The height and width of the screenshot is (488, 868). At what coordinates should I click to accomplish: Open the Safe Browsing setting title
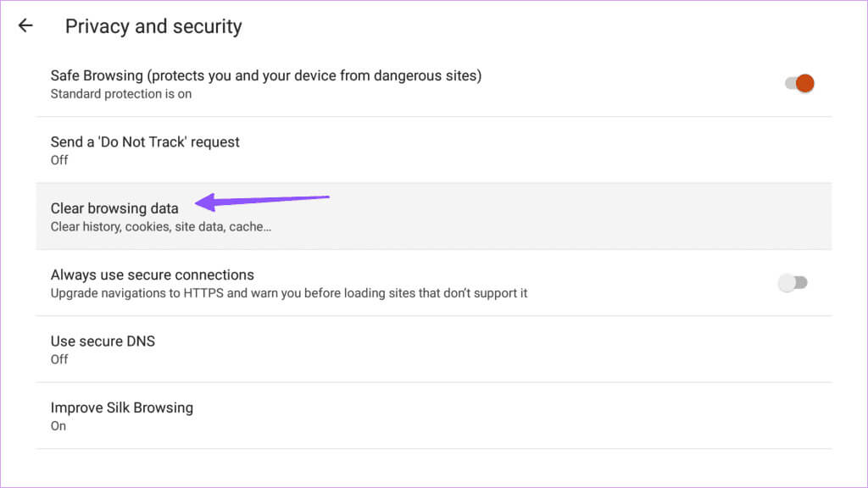(265, 75)
